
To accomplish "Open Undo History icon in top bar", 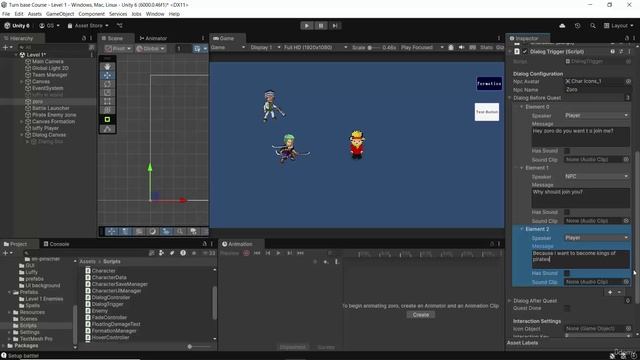I will [x=577, y=26].
